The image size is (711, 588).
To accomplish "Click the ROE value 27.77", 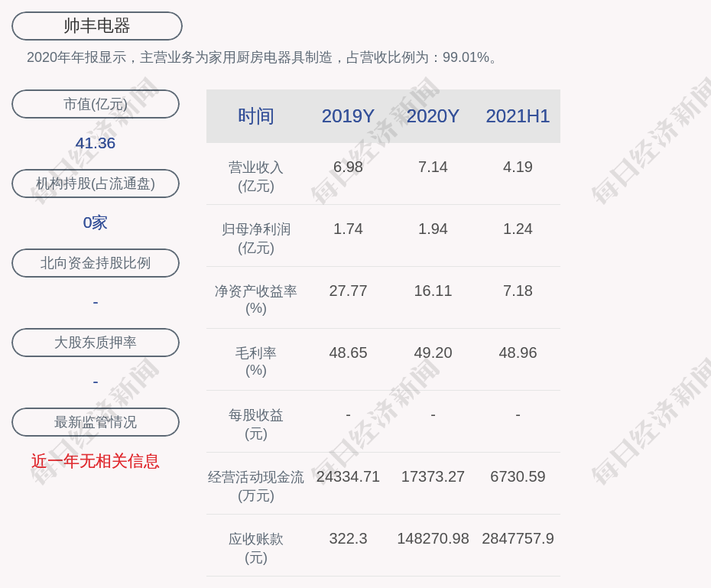I will coord(348,291).
